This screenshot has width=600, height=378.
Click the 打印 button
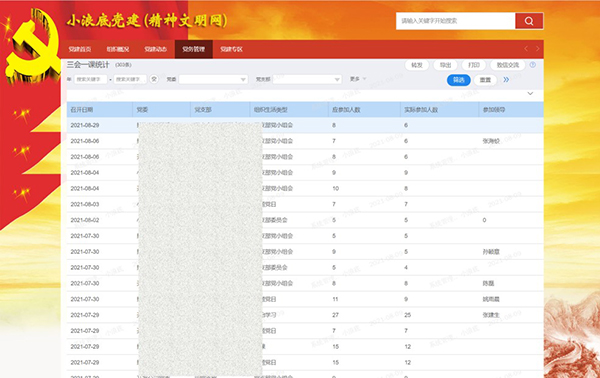(474, 65)
